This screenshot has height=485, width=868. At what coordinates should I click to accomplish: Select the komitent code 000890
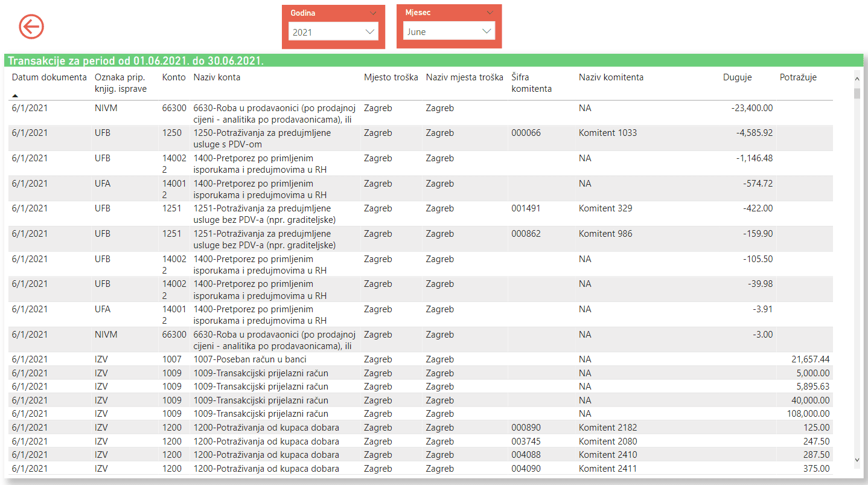[x=526, y=428]
